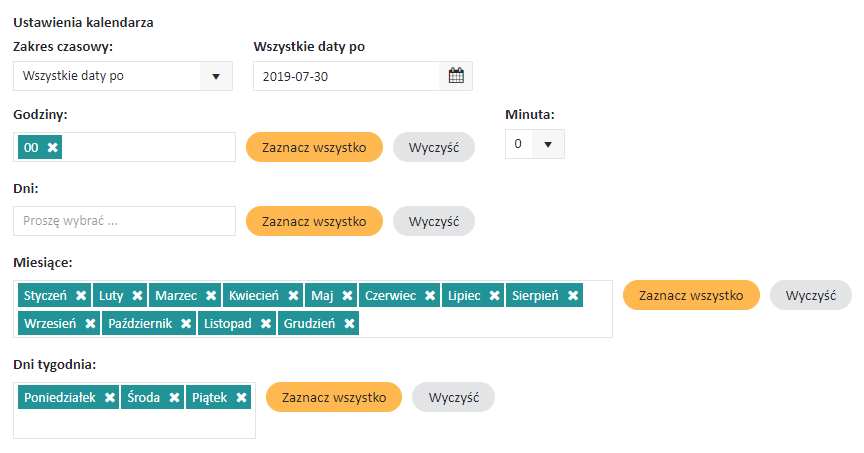Remove the Luty month tag

point(137,296)
